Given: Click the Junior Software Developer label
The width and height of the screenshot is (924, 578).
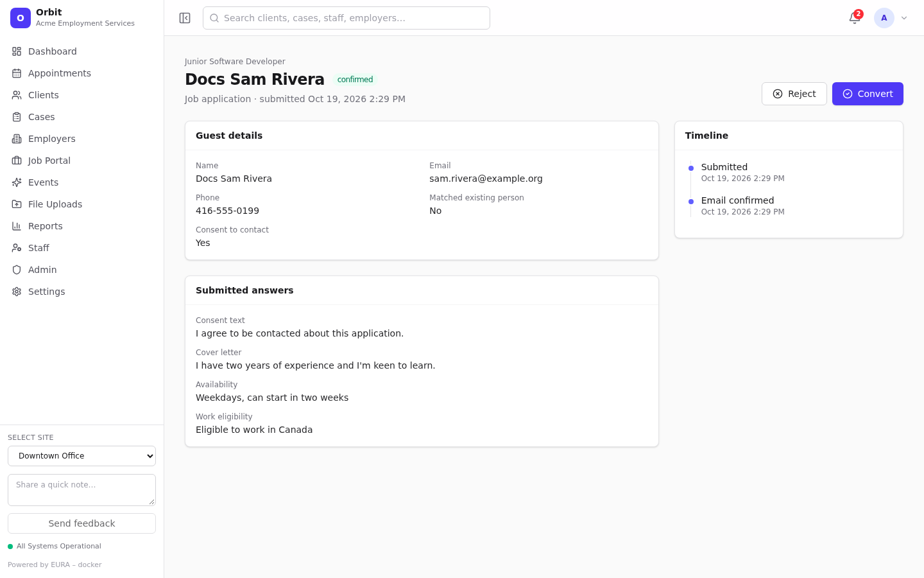Looking at the screenshot, I should [235, 62].
